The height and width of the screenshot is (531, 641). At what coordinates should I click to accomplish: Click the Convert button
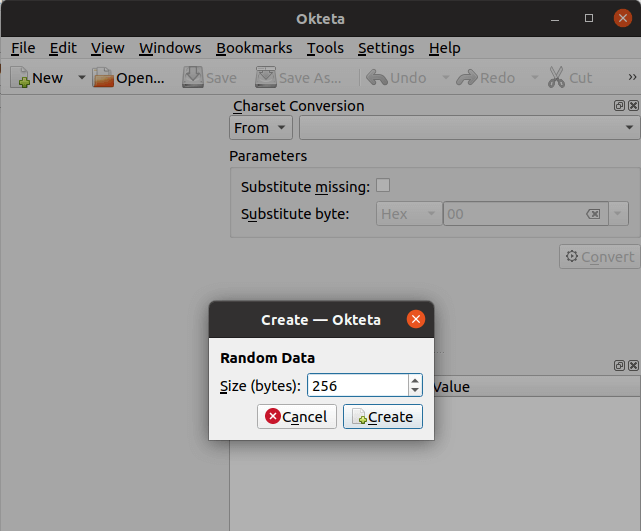click(x=599, y=257)
